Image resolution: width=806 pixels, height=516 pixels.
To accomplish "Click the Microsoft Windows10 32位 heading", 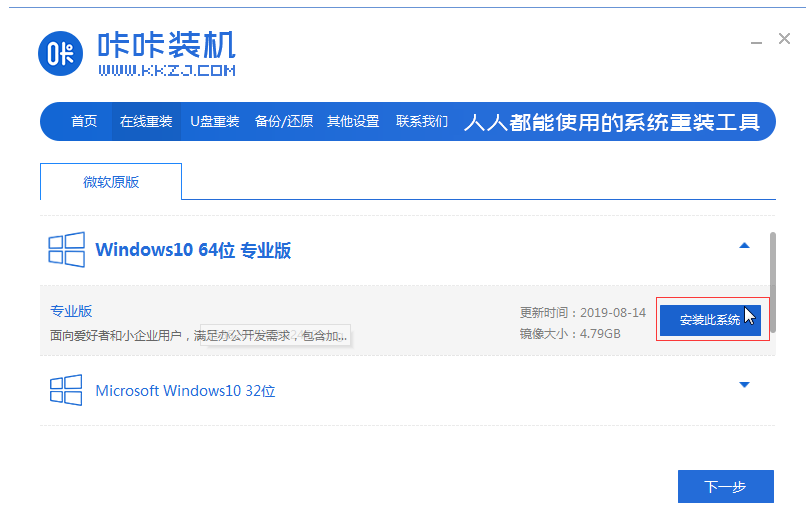I will click(x=185, y=391).
